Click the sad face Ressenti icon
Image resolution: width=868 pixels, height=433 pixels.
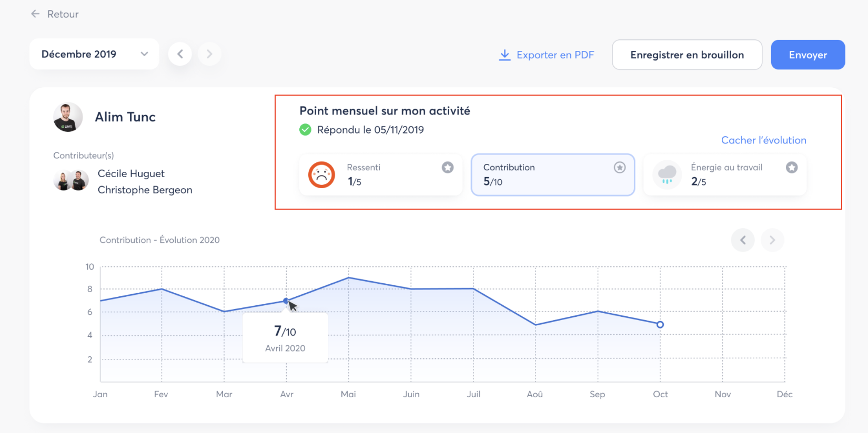[321, 175]
